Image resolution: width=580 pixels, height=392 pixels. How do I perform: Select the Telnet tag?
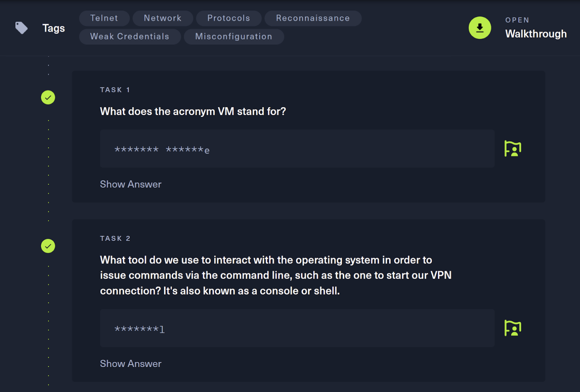click(x=104, y=18)
